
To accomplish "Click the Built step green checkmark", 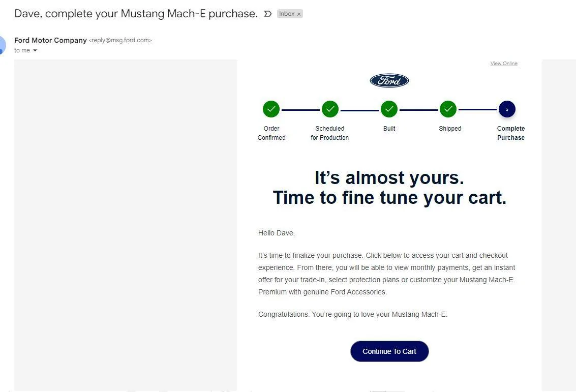I will [389, 109].
